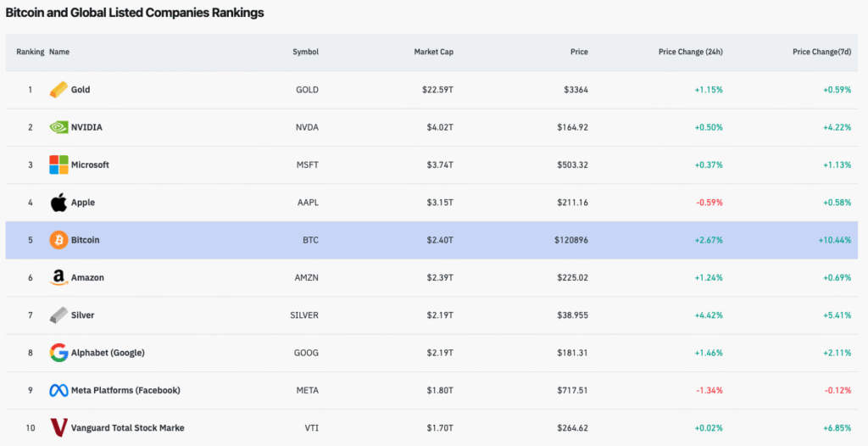Viewport: 868px width, 446px height.
Task: Click Bitcoin's +10.44% 7d change
Action: pyautogui.click(x=835, y=240)
